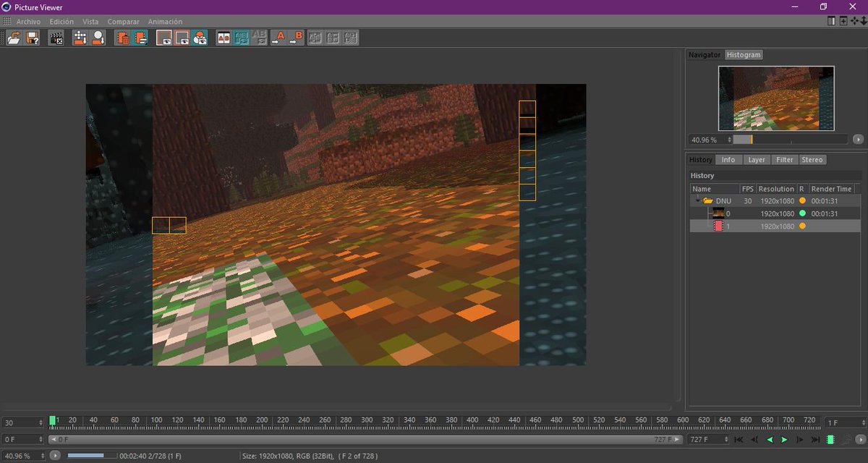Click the Cache Size settings icon
Screen dimensions: 868x463
[x=141, y=38]
